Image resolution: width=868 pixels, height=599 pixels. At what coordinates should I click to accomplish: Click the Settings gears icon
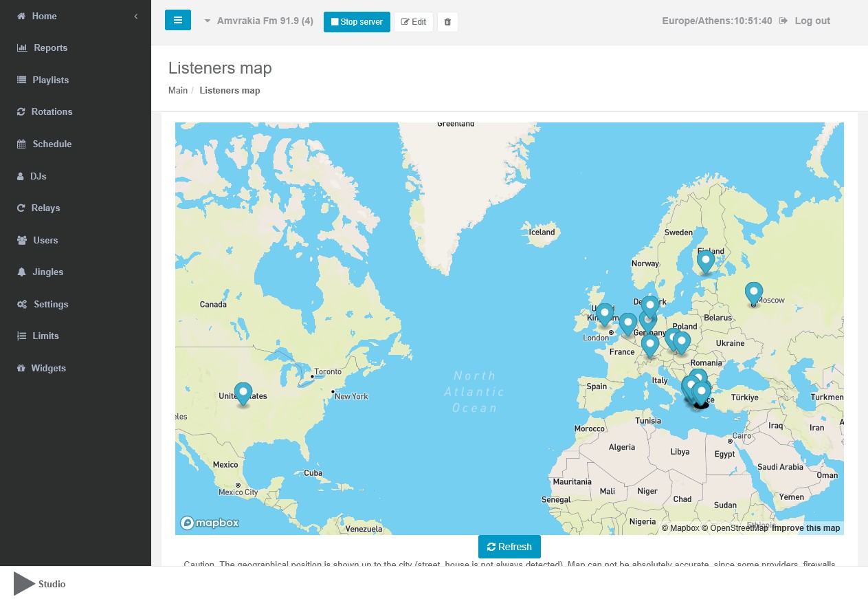coord(22,305)
